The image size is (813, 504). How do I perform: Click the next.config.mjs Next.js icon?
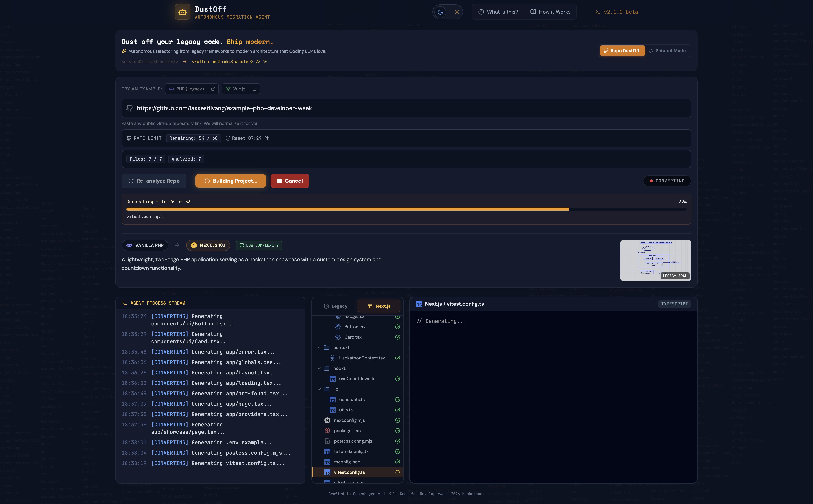[x=327, y=420]
